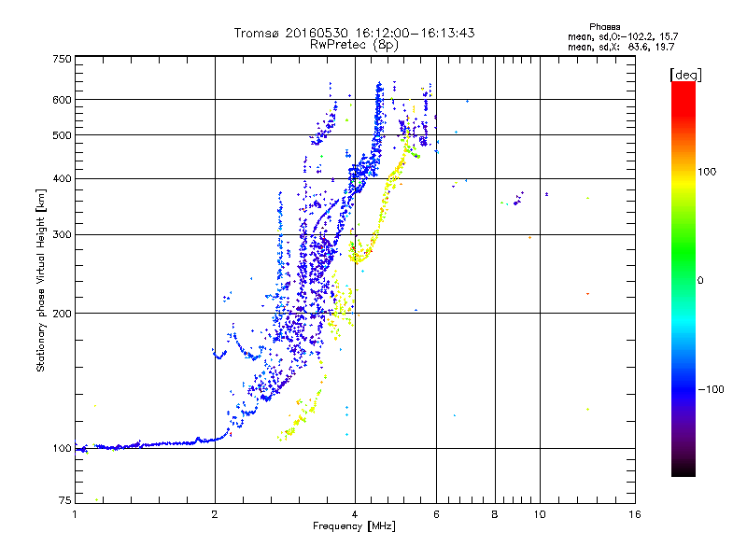747x560 pixels.
Task: Click the x-axis label '16'
Action: 635,514
